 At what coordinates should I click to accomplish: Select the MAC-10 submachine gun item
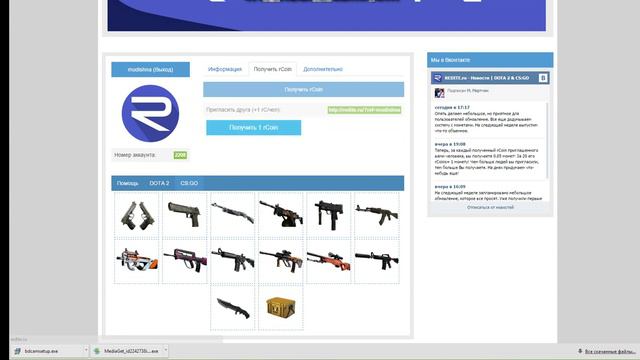(329, 215)
